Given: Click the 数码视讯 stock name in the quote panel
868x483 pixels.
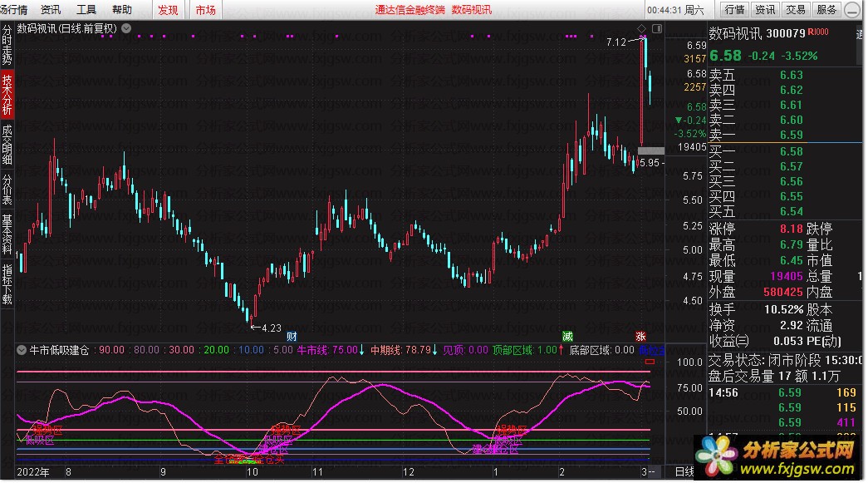Looking at the screenshot, I should (x=736, y=33).
